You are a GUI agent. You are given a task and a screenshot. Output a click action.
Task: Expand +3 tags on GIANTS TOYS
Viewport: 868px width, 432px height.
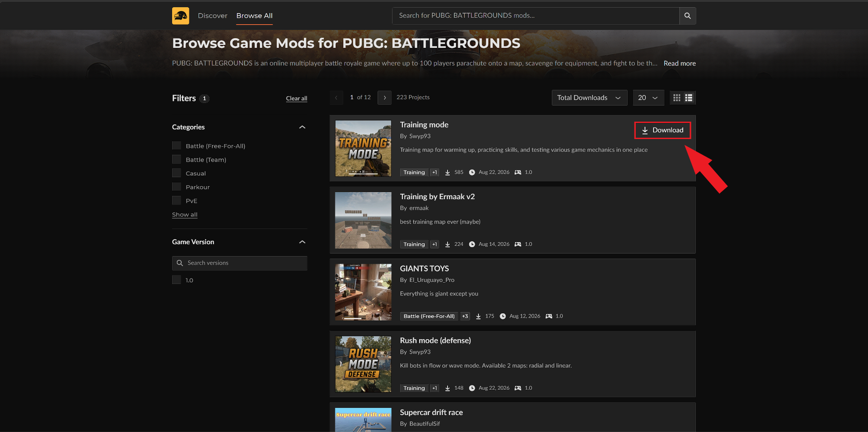coord(465,316)
